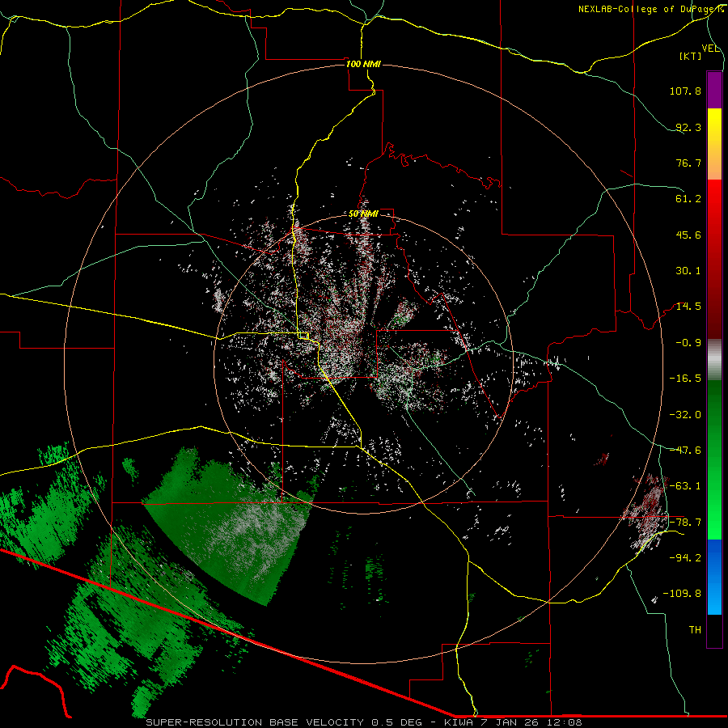Click the 107.8 velocity scale value
This screenshot has height=728, width=728.
[x=685, y=91]
